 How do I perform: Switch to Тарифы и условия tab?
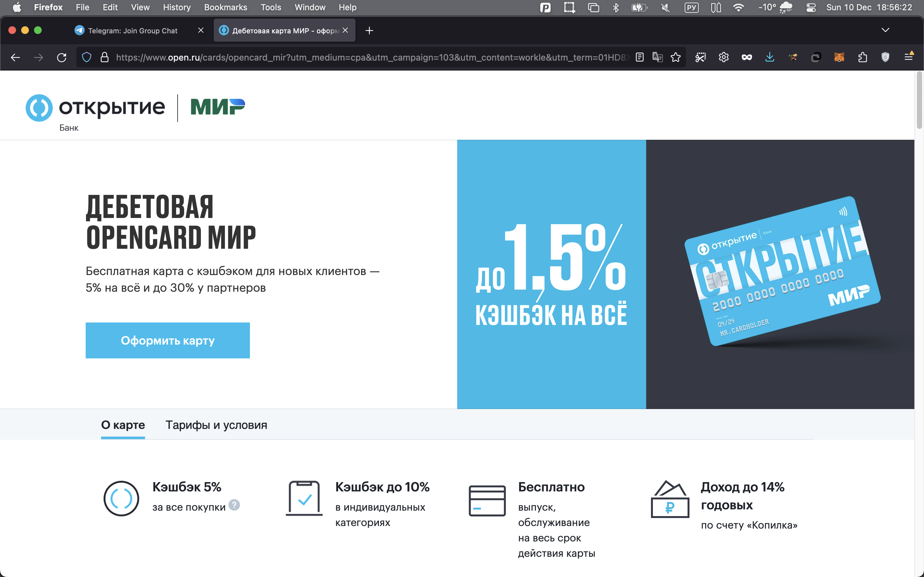tap(216, 425)
